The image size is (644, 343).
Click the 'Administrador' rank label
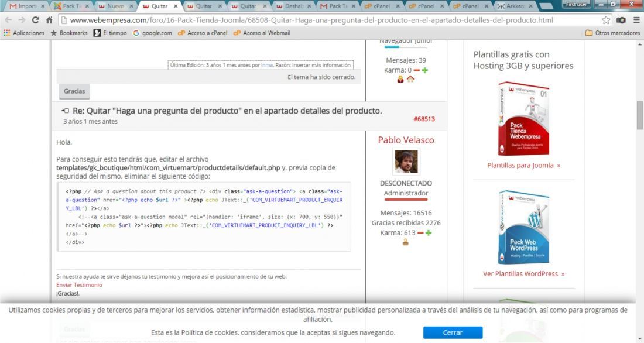coord(406,193)
